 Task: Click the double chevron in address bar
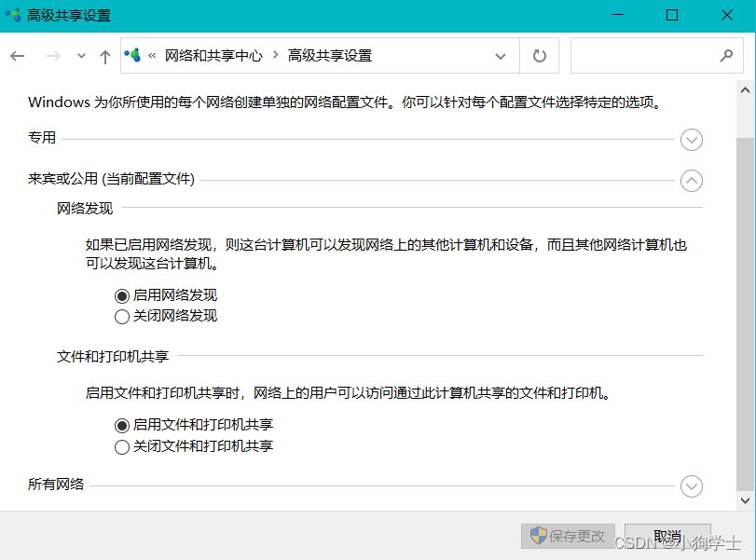point(152,56)
